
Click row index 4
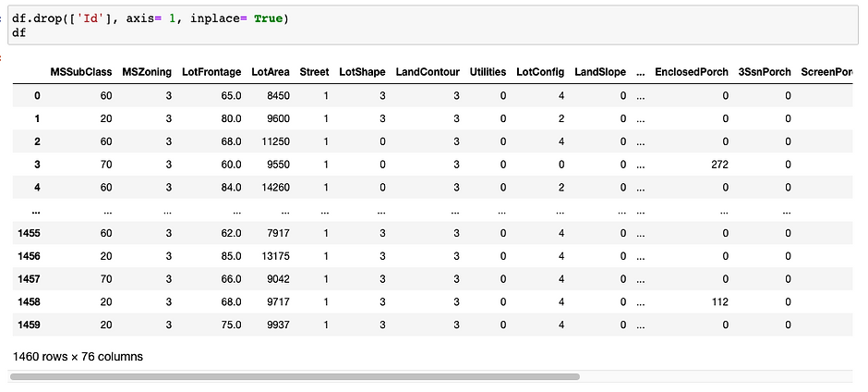pos(37,188)
